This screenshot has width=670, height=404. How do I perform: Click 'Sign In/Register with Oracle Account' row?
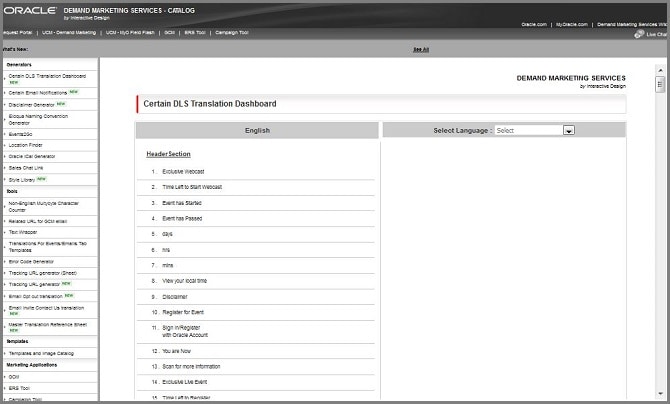point(256,332)
